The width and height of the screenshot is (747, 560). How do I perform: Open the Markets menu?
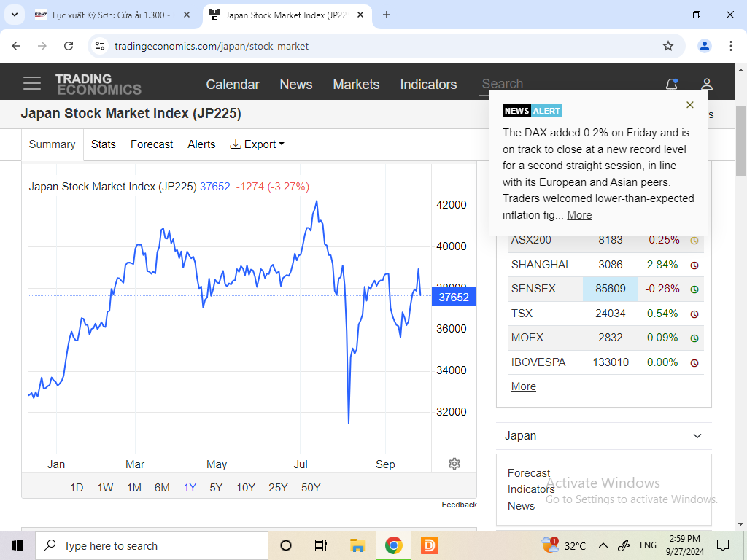coord(356,85)
